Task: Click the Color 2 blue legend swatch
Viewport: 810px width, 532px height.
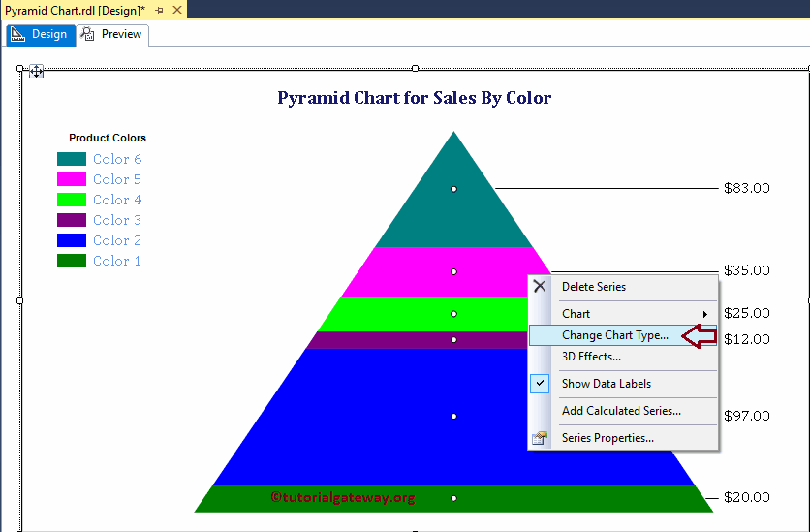Action: (x=72, y=240)
